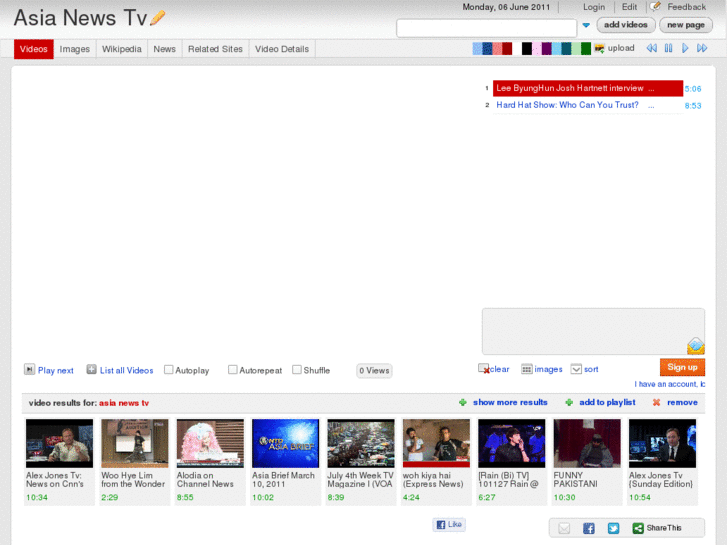Pause the current video
The height and width of the screenshot is (545, 727).
click(x=668, y=48)
